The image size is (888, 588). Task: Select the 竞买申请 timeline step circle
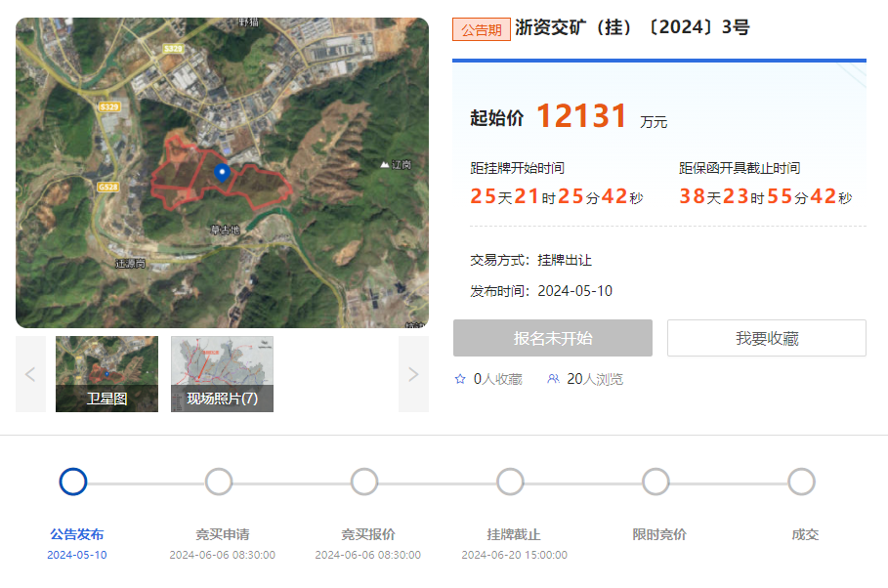tap(219, 482)
